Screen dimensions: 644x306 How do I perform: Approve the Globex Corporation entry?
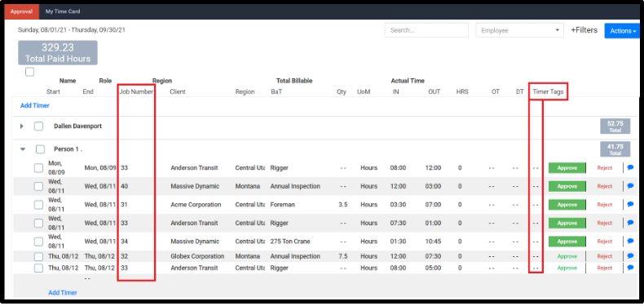pyautogui.click(x=567, y=256)
